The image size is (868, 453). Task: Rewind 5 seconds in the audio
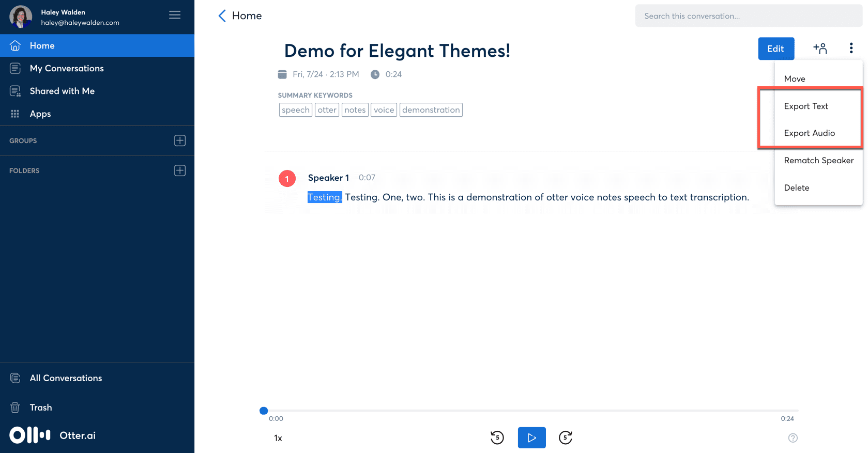[497, 438]
